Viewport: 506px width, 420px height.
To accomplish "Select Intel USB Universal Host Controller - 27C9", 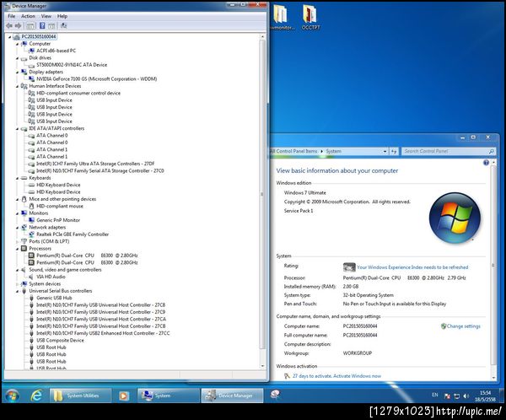I will [x=100, y=312].
